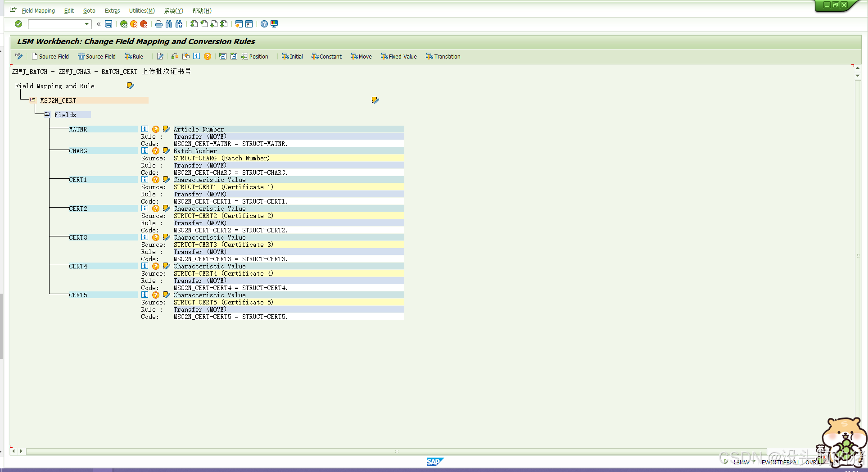Click the edit note icon for CERT4
Image resolution: width=868 pixels, height=472 pixels.
(x=167, y=266)
